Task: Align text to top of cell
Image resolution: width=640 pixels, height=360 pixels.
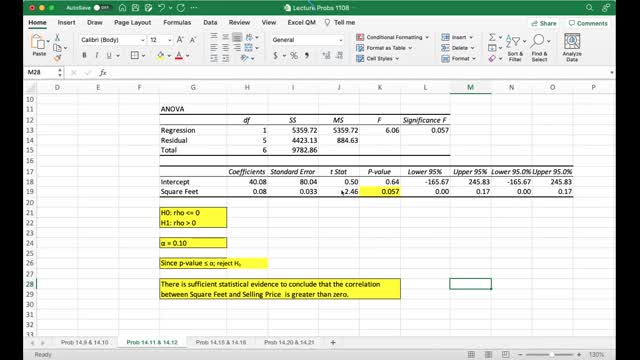Action: point(213,37)
